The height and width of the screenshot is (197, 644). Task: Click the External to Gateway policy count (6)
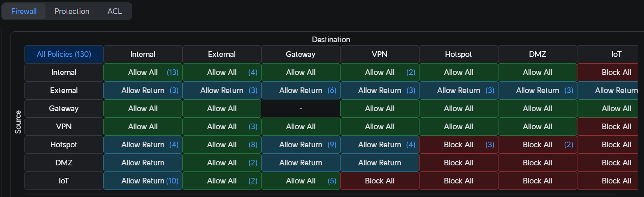click(x=332, y=90)
